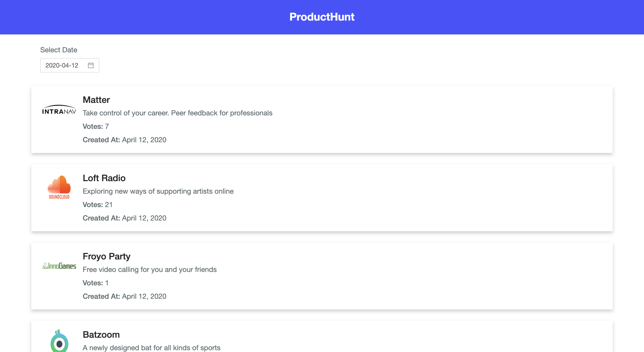The height and width of the screenshot is (352, 644).
Task: Click Loft Radio's supporting artists description
Action: 158,191
